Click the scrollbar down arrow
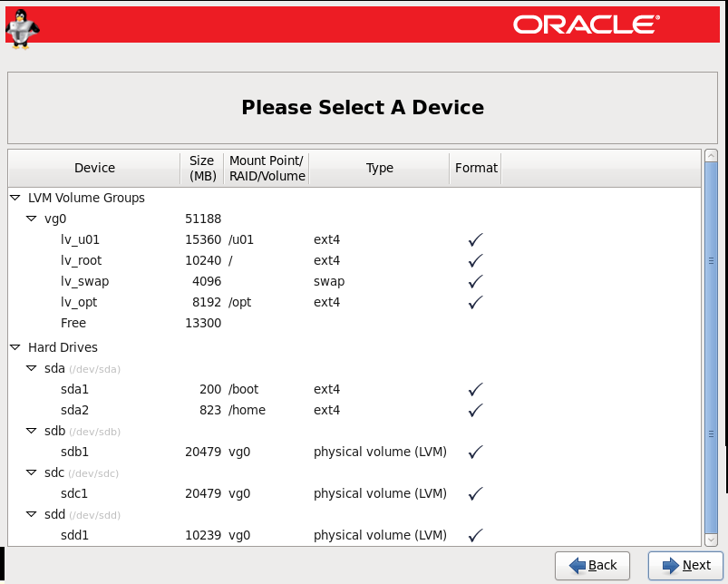The width and height of the screenshot is (728, 584). [711, 540]
